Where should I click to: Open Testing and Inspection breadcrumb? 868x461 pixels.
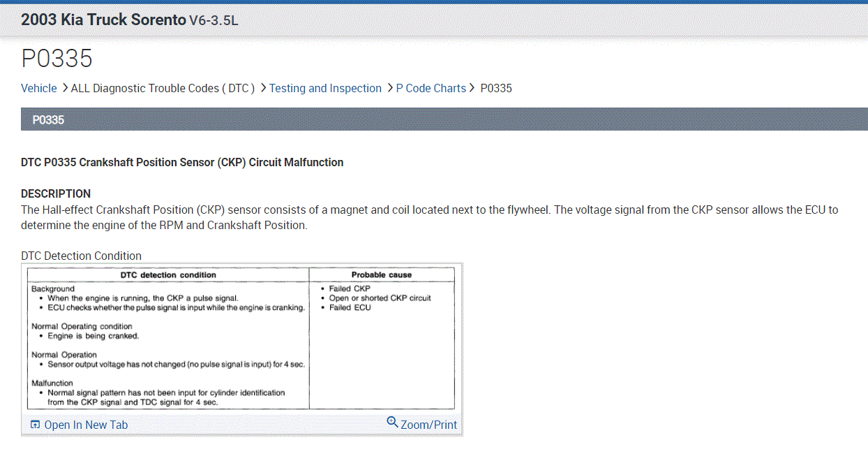(325, 88)
